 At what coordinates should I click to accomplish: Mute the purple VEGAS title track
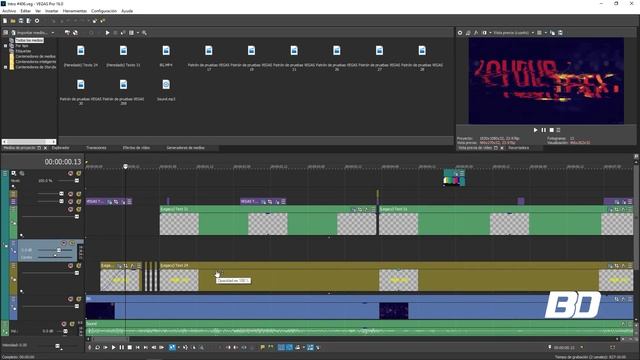pyautogui.click(x=71, y=202)
